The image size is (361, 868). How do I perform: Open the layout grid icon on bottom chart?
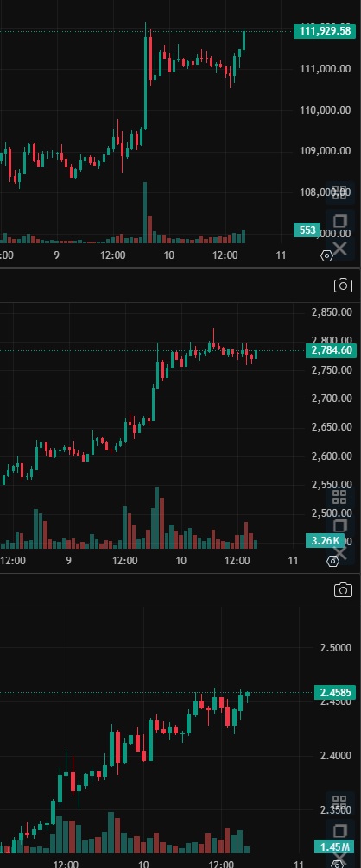[339, 802]
